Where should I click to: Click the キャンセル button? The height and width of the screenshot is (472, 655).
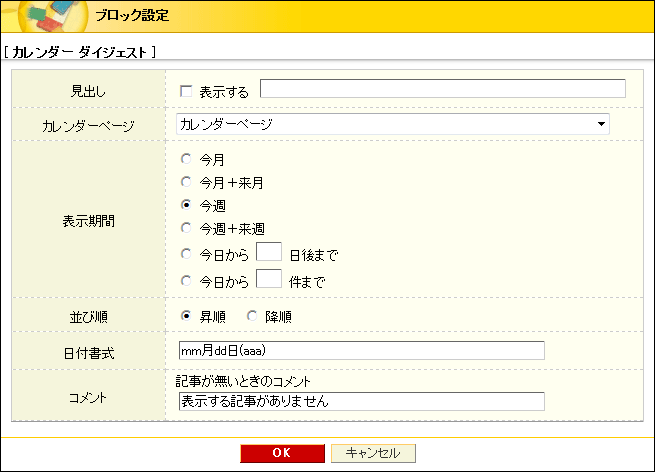click(x=373, y=453)
